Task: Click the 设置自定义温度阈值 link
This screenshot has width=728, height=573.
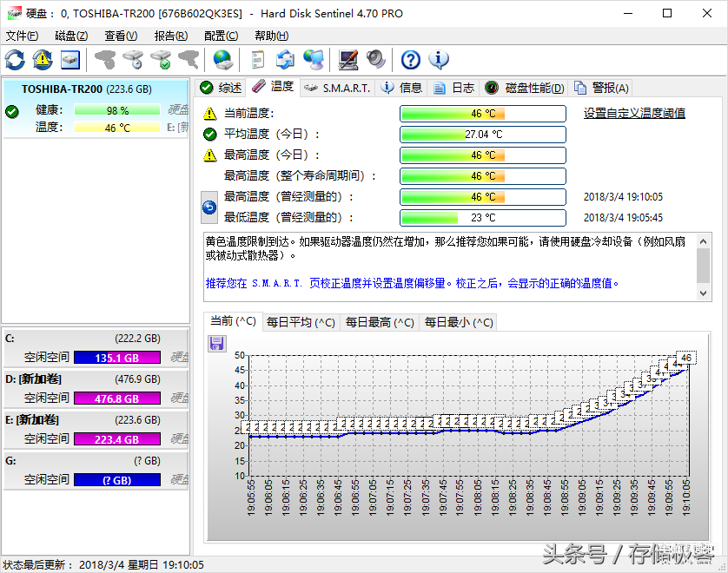Action: click(634, 113)
